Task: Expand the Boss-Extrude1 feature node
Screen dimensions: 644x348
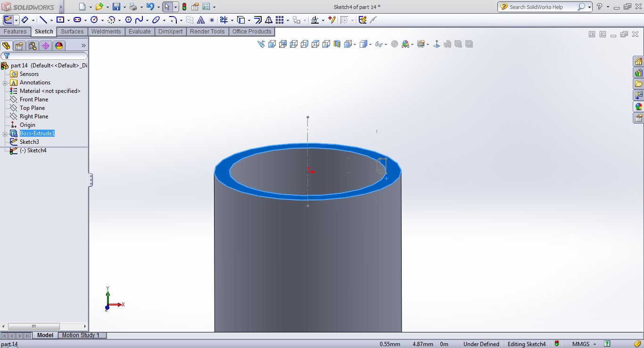Action: pyautogui.click(x=5, y=134)
